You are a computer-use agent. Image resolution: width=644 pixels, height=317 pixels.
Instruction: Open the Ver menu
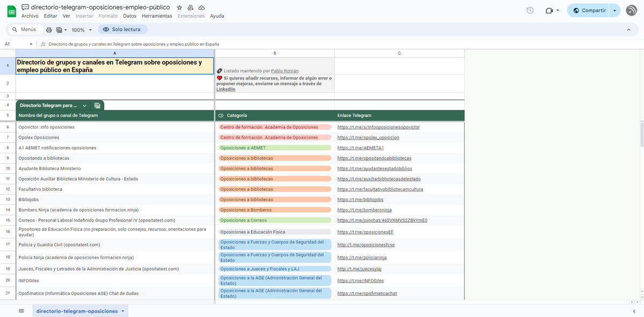[x=67, y=16]
